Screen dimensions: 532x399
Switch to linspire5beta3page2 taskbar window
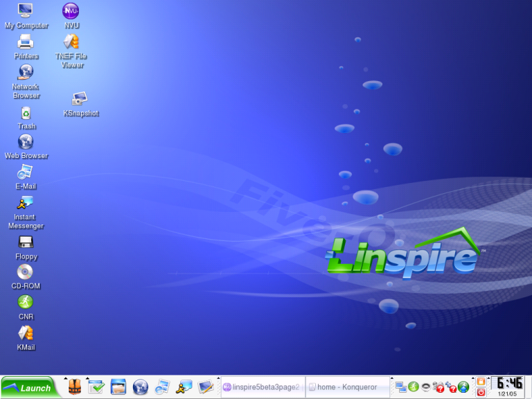[262, 387]
